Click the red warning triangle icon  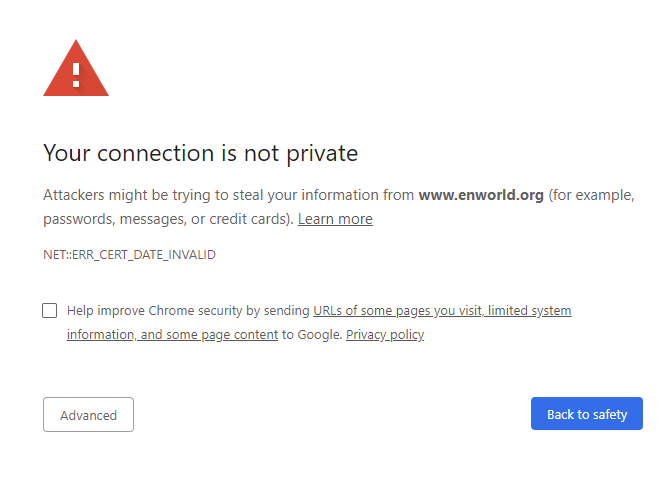(x=76, y=68)
